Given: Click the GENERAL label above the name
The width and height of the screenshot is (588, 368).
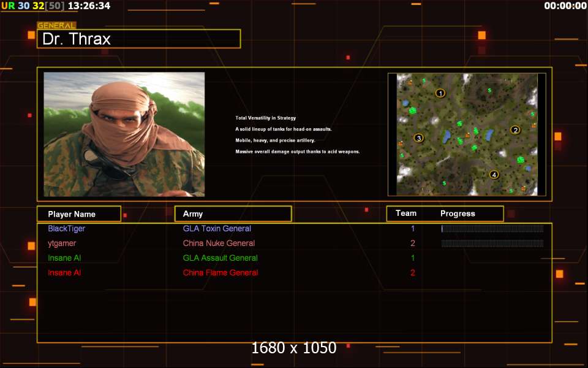Looking at the screenshot, I should point(56,26).
